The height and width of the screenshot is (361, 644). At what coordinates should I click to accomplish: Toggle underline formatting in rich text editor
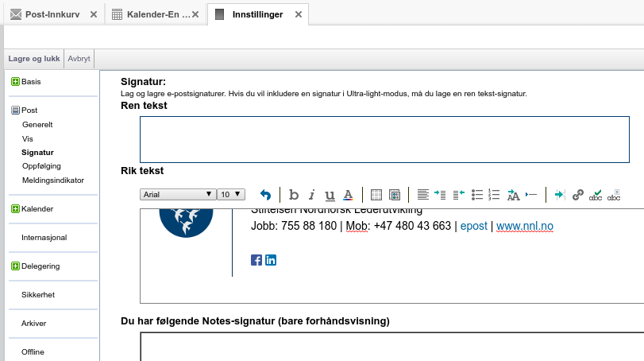click(330, 195)
